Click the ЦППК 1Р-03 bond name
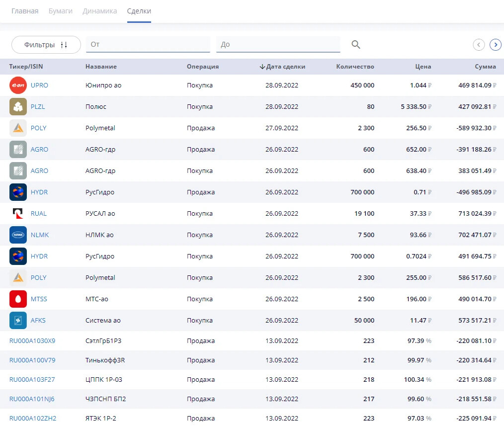 pyautogui.click(x=104, y=380)
